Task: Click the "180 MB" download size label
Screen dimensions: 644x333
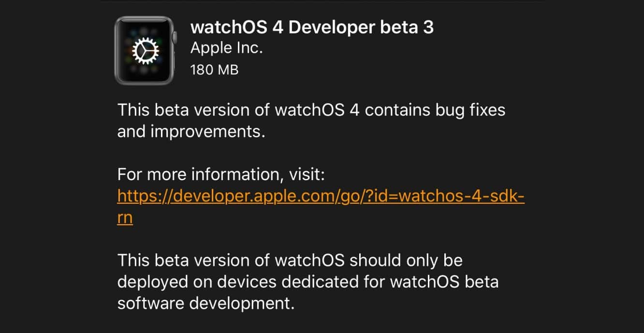Action: (214, 70)
